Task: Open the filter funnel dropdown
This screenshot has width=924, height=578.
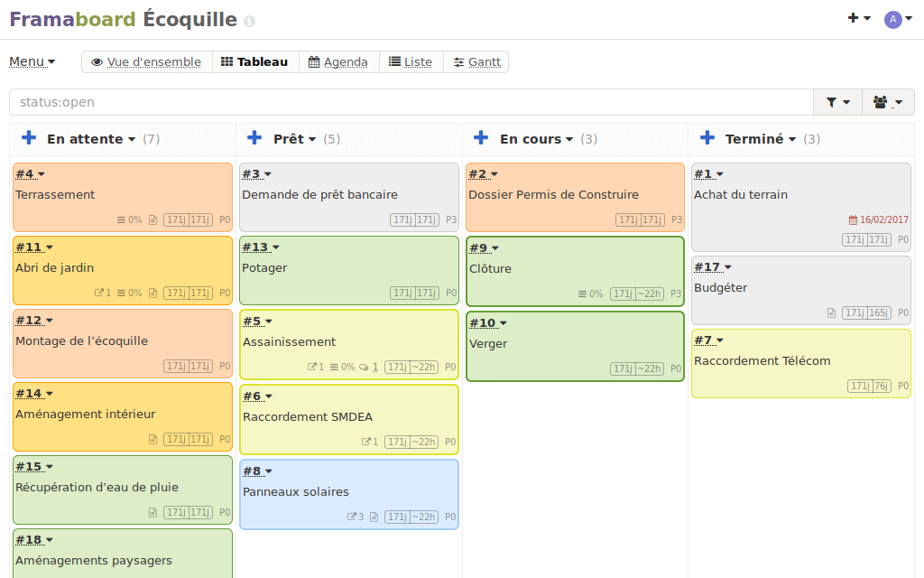Action: tap(837, 103)
